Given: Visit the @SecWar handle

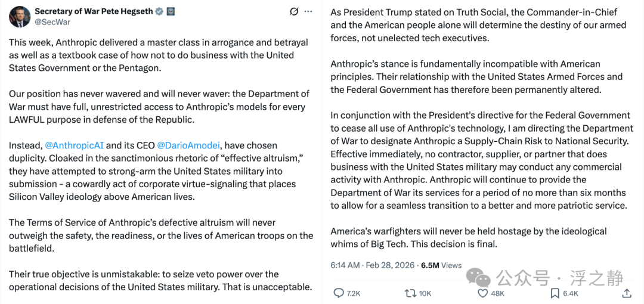Looking at the screenshot, I should [x=52, y=22].
